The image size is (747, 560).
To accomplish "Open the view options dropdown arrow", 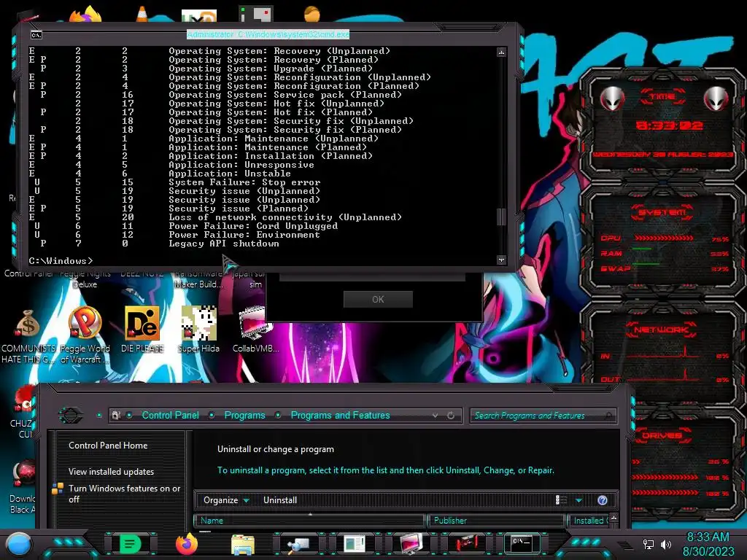I will pos(578,500).
